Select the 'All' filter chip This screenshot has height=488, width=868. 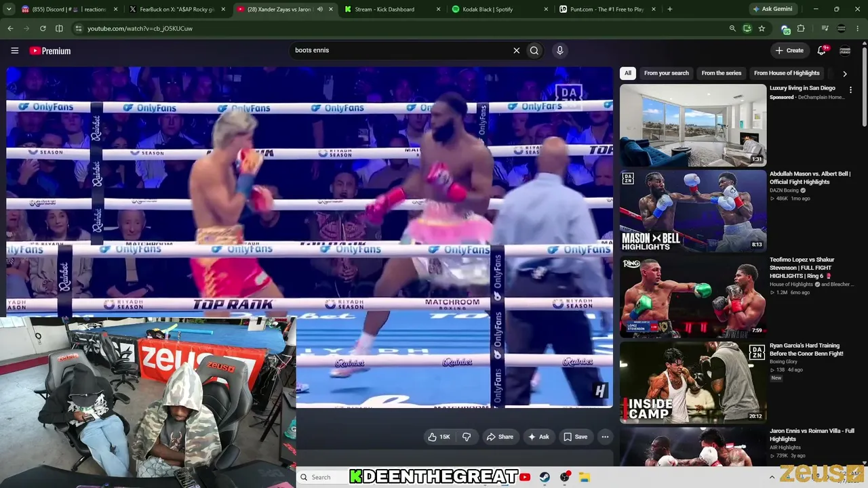[628, 73]
